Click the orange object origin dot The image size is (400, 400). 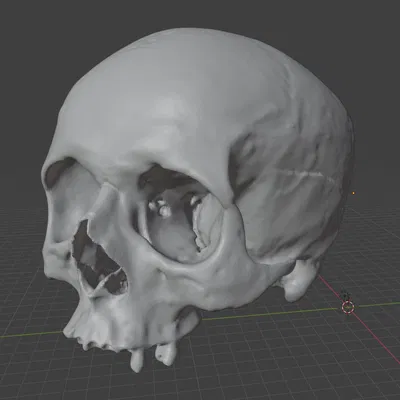pos(353,192)
